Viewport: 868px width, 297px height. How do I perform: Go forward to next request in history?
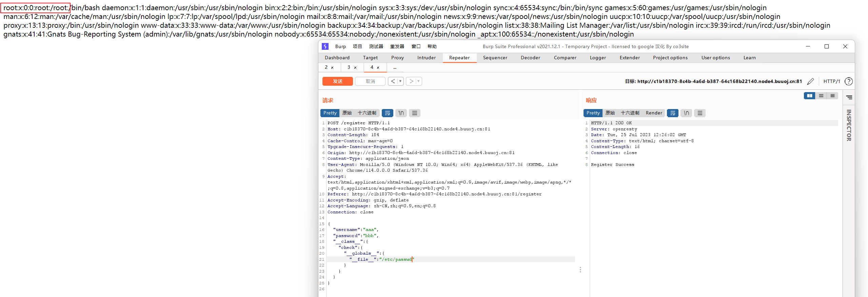tap(411, 81)
